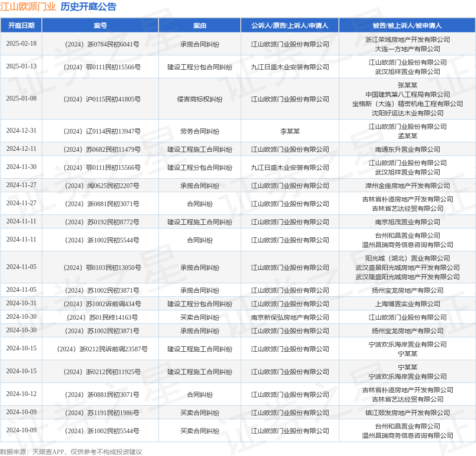
Task: Click the orange 江山欧派门业 title text
Action: pos(28,7)
